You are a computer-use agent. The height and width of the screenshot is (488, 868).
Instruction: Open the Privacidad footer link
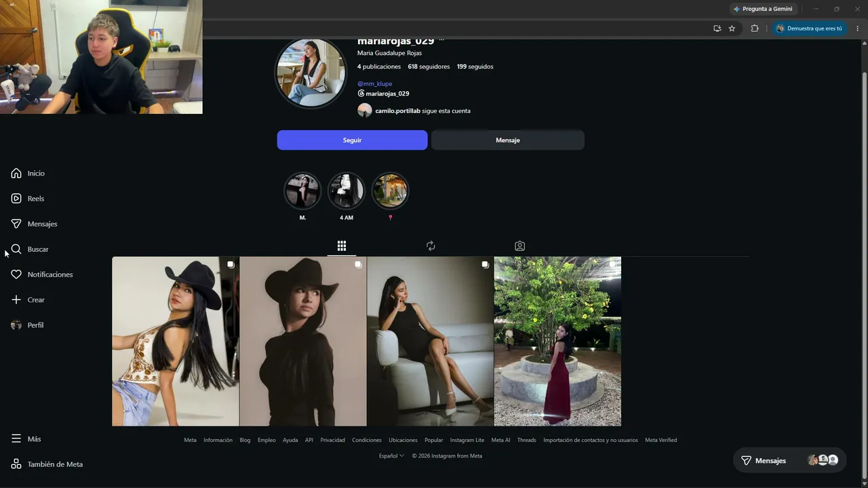[332, 440]
